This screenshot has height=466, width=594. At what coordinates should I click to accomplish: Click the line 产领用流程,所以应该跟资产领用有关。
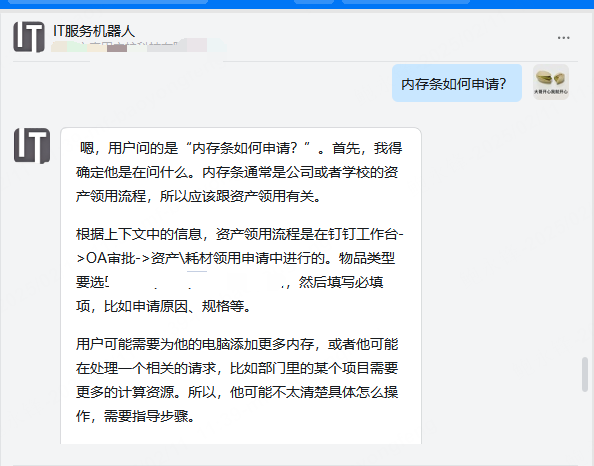pyautogui.click(x=198, y=196)
